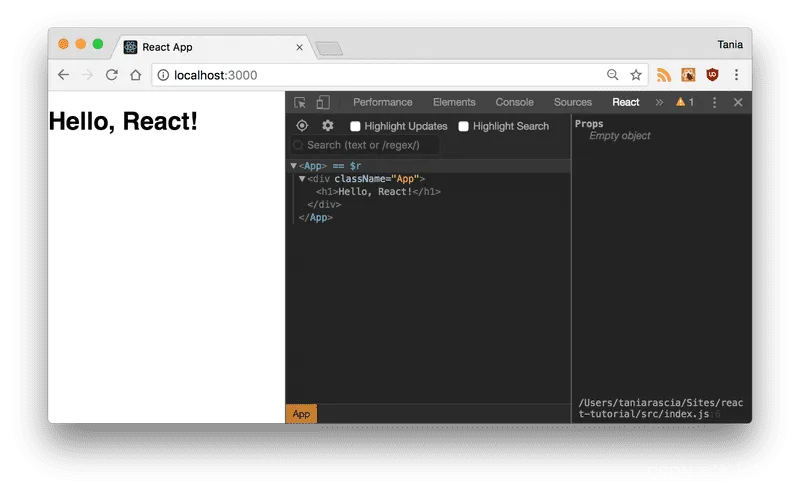Enable Highlight Updates checkbox
The image size is (800, 492).
tap(355, 126)
